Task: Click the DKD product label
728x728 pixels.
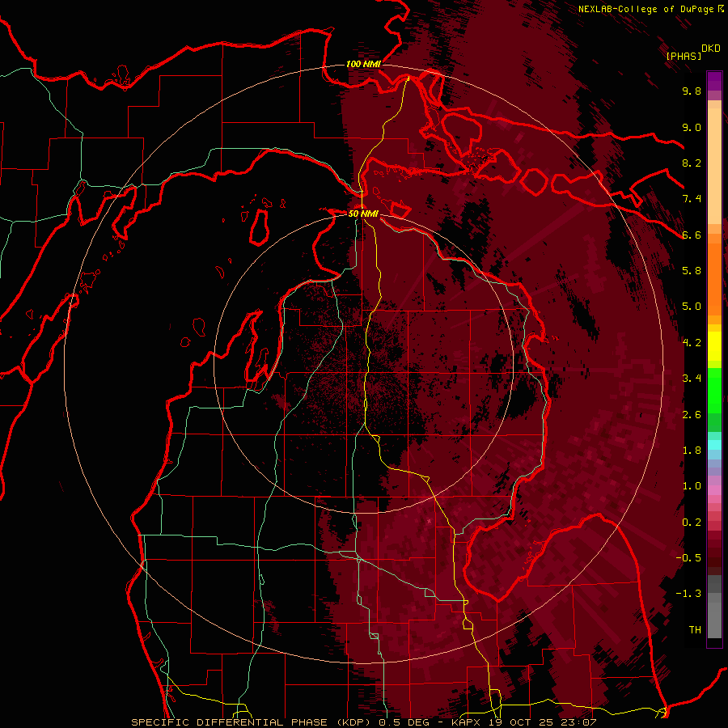Action: 711,49
